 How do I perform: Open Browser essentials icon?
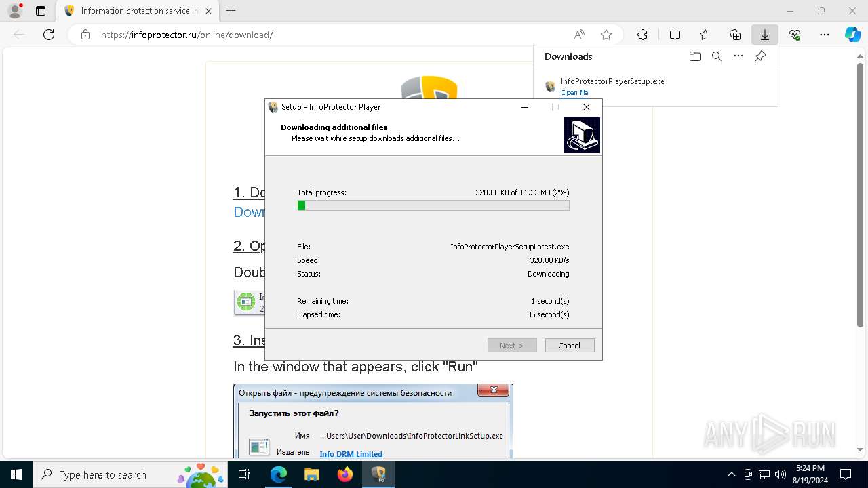tap(795, 35)
